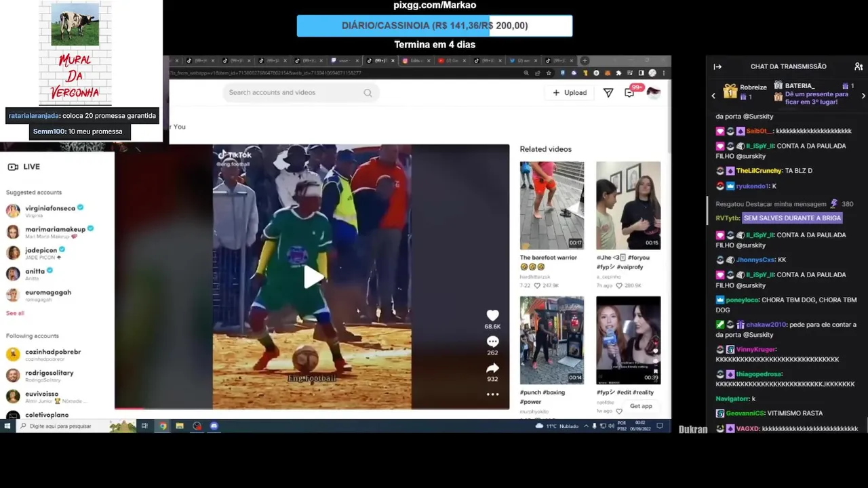Click the Chrome zoom icon in address bar
Screen dimensions: 868x488
(526, 73)
